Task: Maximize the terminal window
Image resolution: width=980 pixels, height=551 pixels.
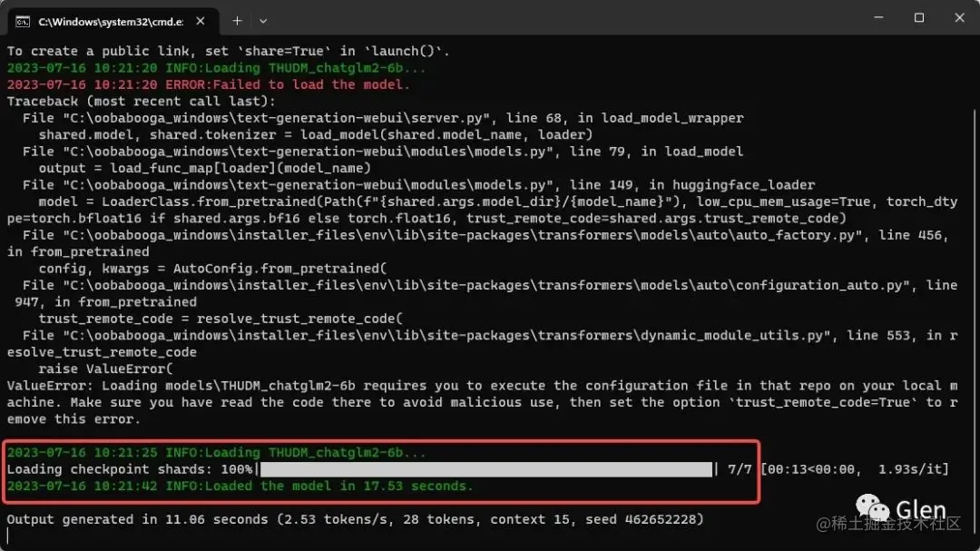Action: tap(918, 17)
